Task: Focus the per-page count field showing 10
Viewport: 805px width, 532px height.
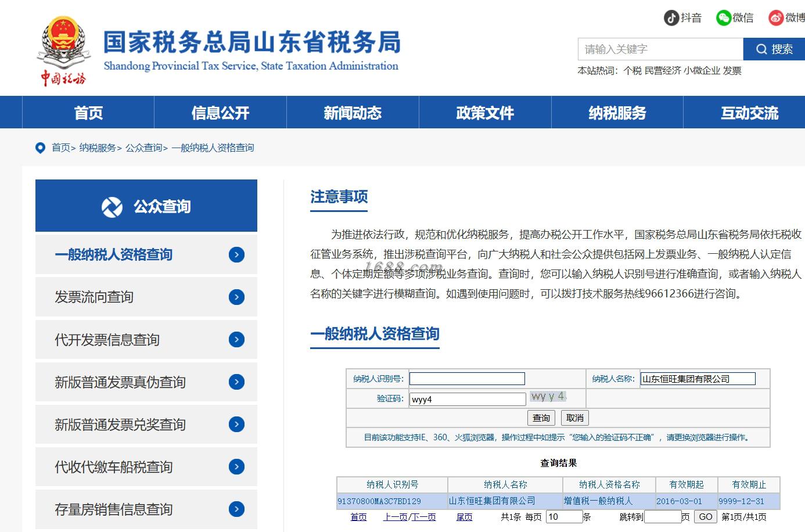Action: (564, 516)
